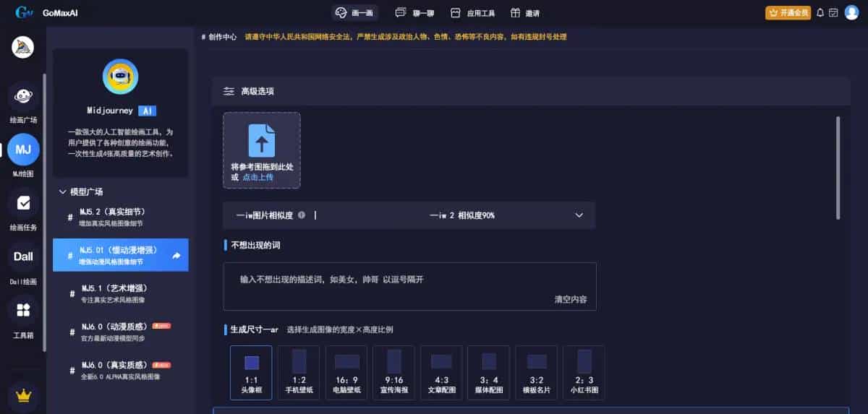Open the 邀请 invite tab

pyautogui.click(x=524, y=12)
